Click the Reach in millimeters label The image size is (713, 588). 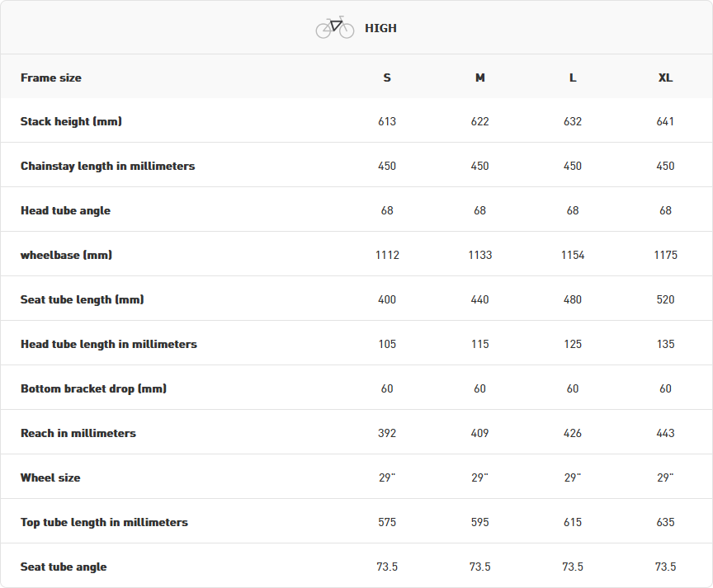(x=78, y=433)
